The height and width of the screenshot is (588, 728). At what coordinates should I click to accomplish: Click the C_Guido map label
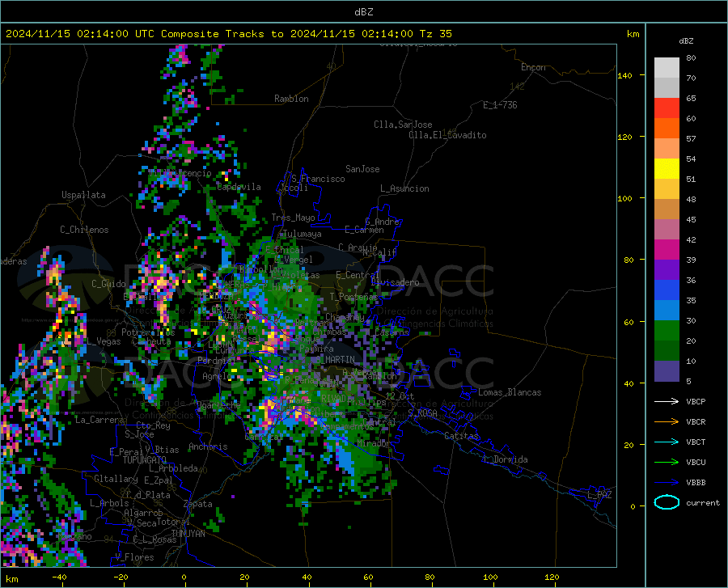tap(108, 284)
